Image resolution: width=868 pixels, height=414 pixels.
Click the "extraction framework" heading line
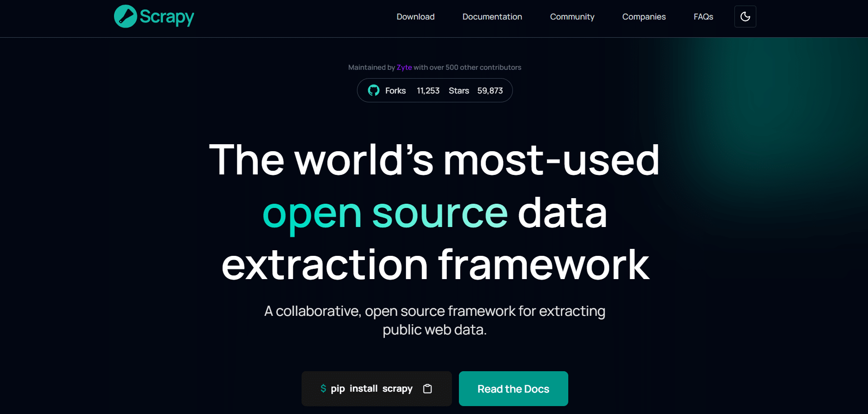point(435,265)
